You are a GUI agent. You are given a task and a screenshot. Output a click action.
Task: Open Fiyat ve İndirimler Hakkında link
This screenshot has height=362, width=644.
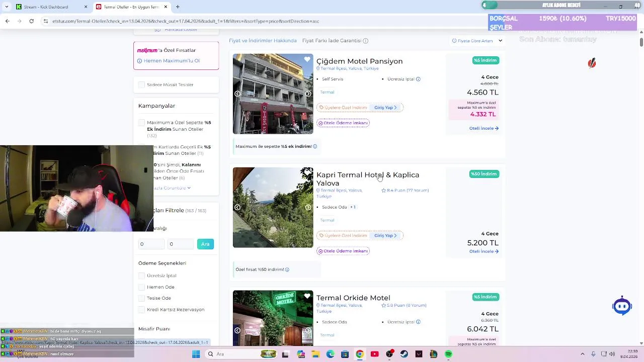click(x=263, y=41)
